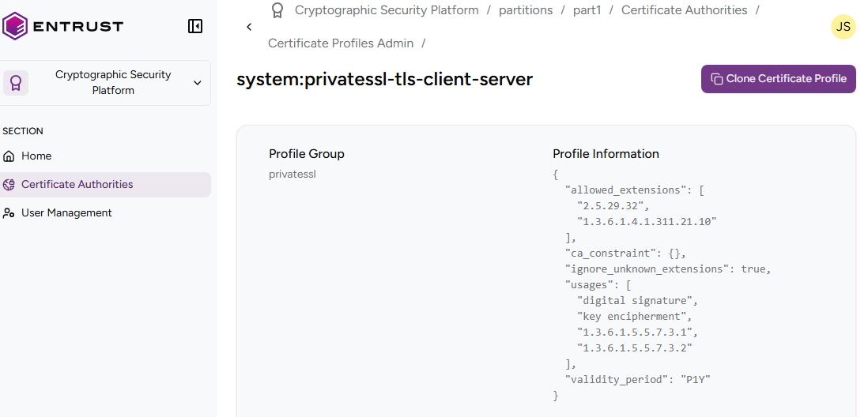Open the Home sidebar item
Viewport: 868px width, 417px height.
[x=36, y=156]
